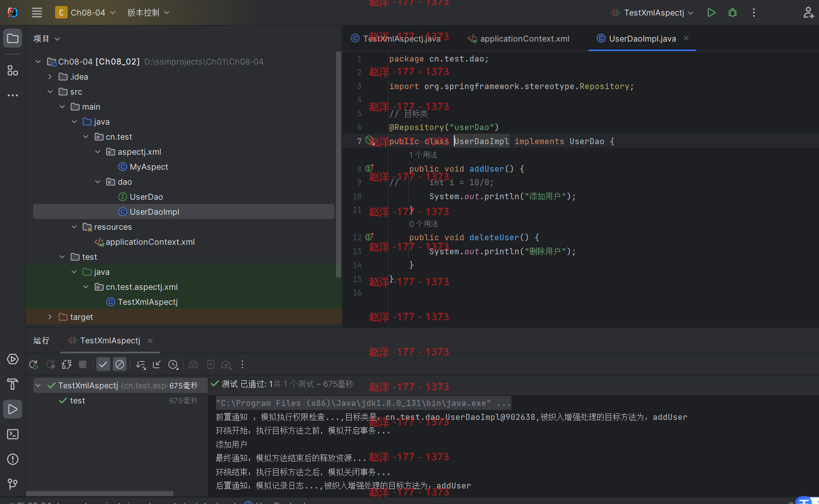
Task: Click the camera snapshot icon in run toolbar
Action: pos(193,364)
